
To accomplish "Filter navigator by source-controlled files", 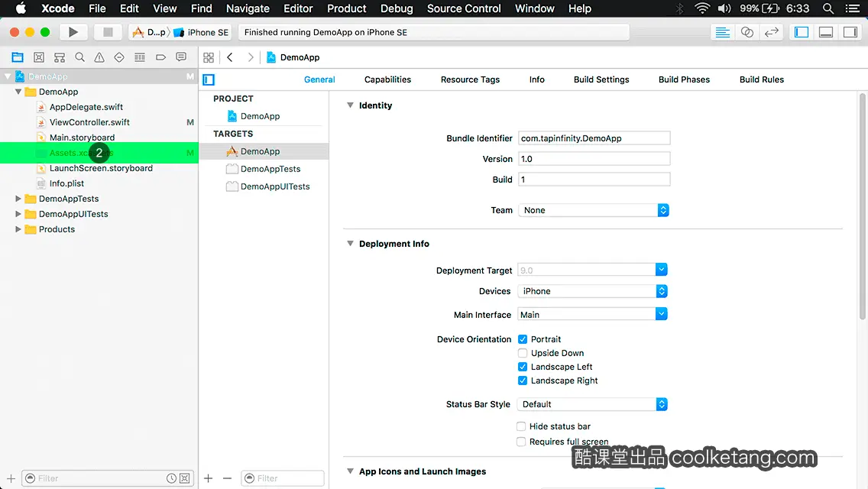I will pos(185,478).
